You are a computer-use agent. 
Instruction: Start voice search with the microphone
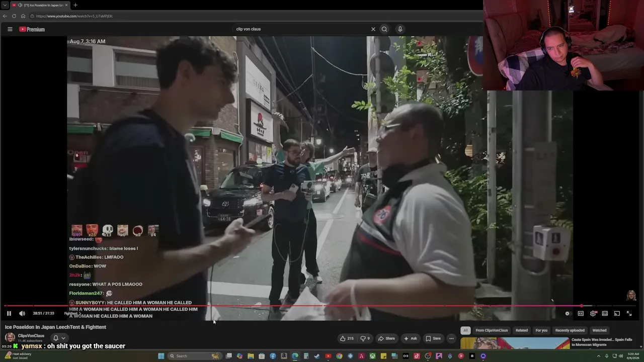pyautogui.click(x=400, y=29)
